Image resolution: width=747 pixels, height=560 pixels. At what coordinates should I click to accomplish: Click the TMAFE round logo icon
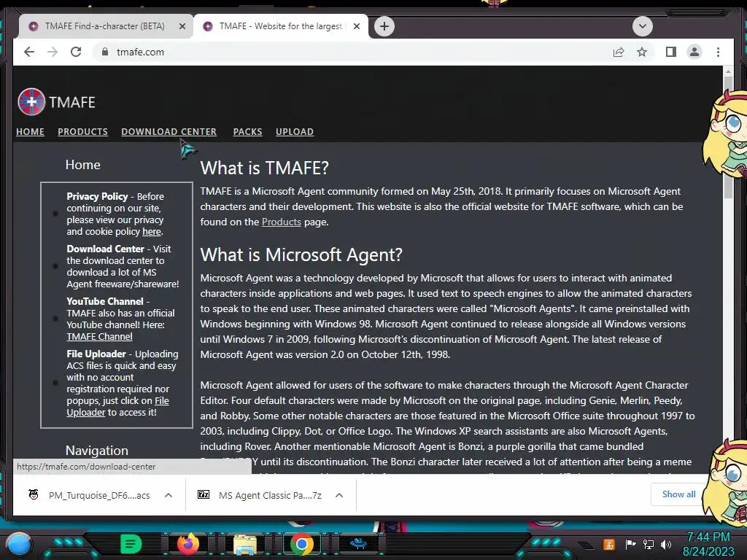click(x=31, y=102)
